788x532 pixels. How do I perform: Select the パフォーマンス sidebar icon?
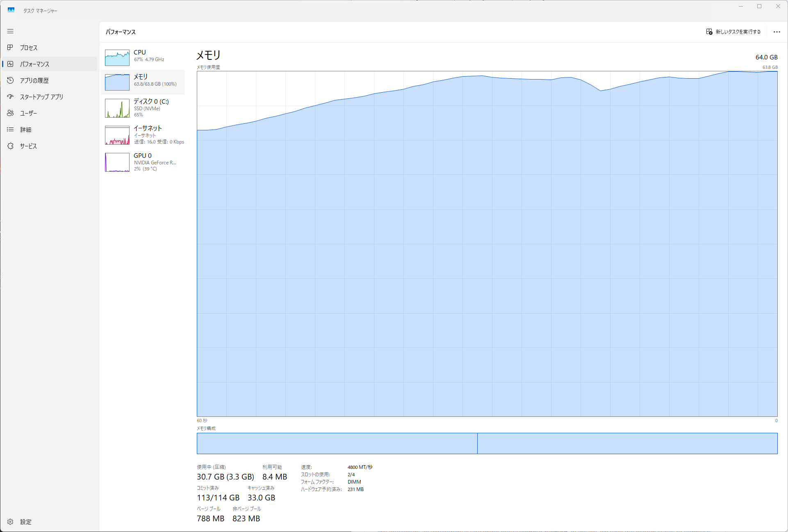click(10, 64)
